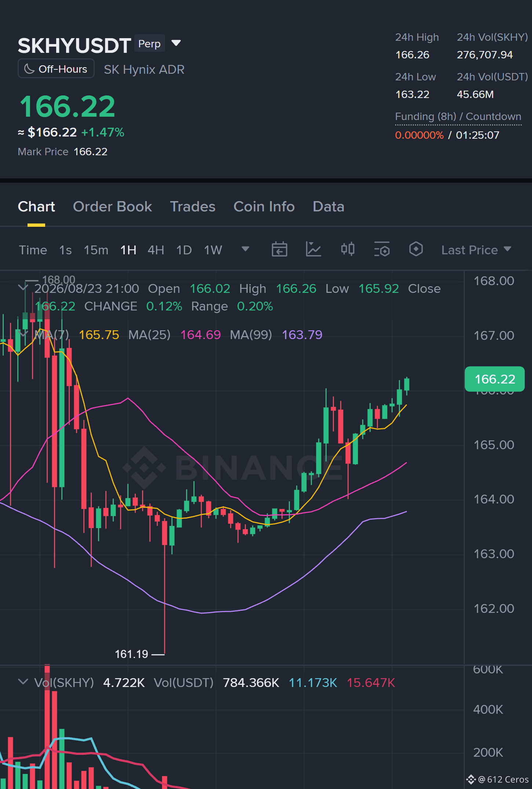
Task: Open the line chart indicators icon
Action: 313,250
